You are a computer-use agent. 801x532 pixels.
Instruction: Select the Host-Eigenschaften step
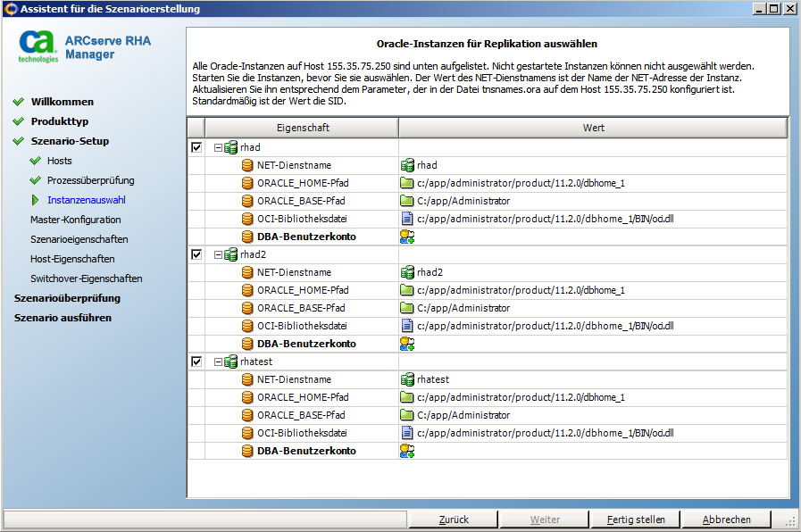point(72,259)
